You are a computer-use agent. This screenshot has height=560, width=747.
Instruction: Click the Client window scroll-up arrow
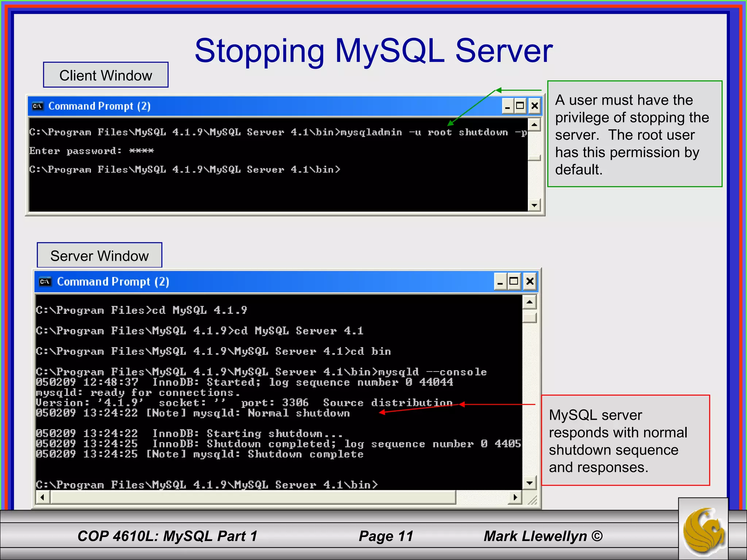(x=534, y=125)
